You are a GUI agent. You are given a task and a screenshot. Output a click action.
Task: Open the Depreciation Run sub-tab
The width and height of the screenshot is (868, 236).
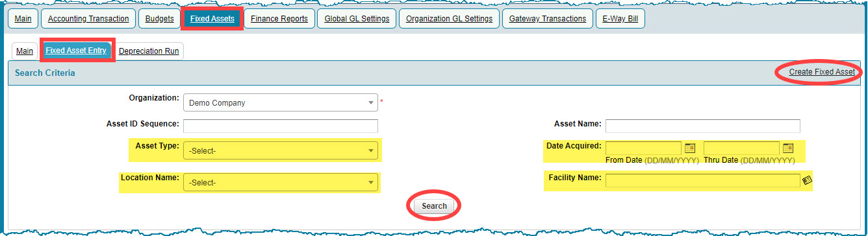pos(149,51)
